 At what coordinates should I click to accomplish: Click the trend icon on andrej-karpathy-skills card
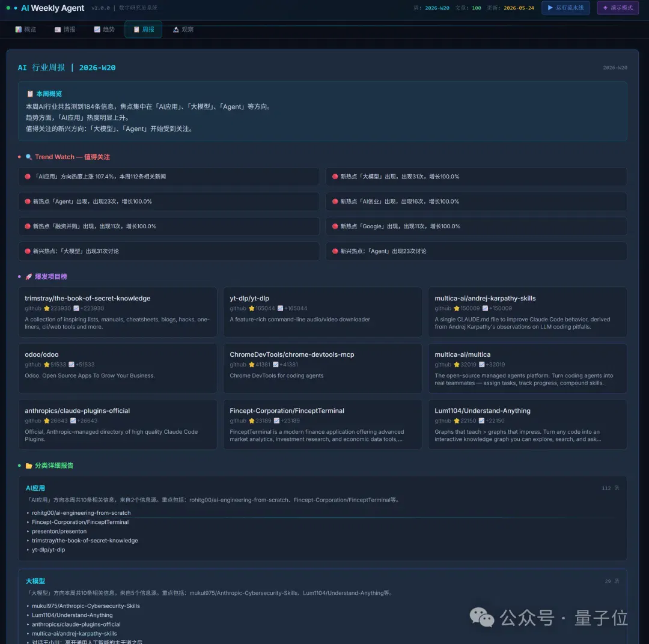tap(485, 308)
